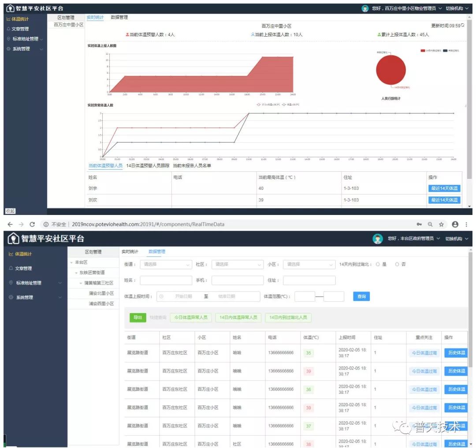Reload the page with the browser refresh icon

[32, 224]
